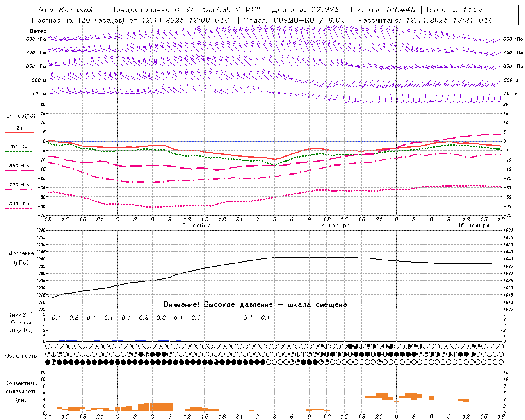Click the "13 ноября" date label
525x420 pixels.
194,226
